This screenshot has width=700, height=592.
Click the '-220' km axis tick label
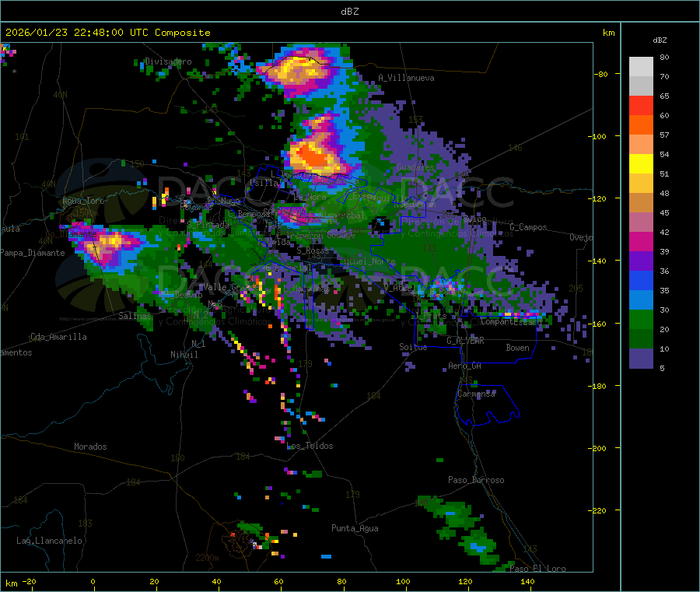(x=598, y=511)
